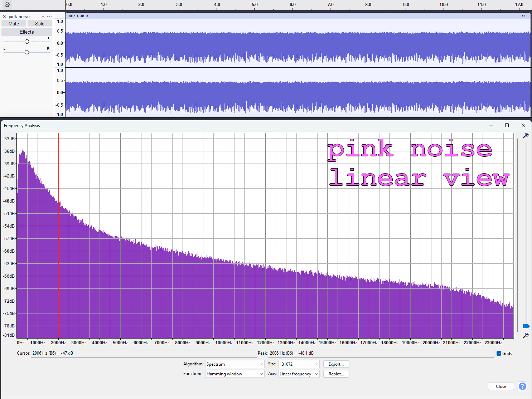Click the Effects button on the track

27,32
